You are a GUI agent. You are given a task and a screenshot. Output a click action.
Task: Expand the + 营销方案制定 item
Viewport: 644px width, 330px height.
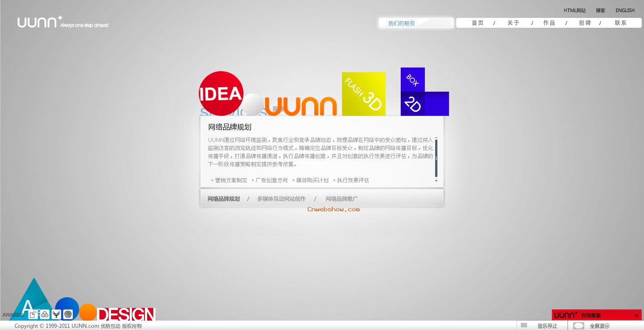[x=229, y=180]
